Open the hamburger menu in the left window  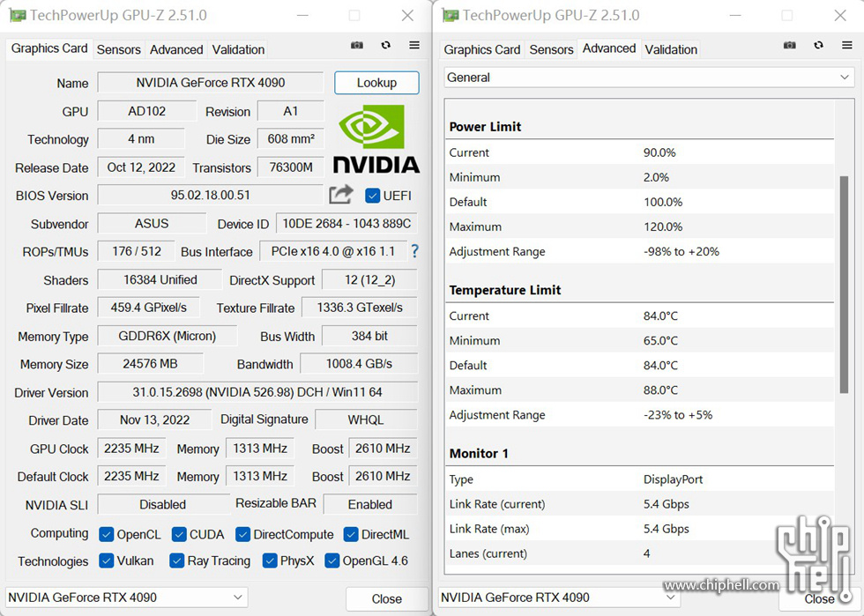414,45
